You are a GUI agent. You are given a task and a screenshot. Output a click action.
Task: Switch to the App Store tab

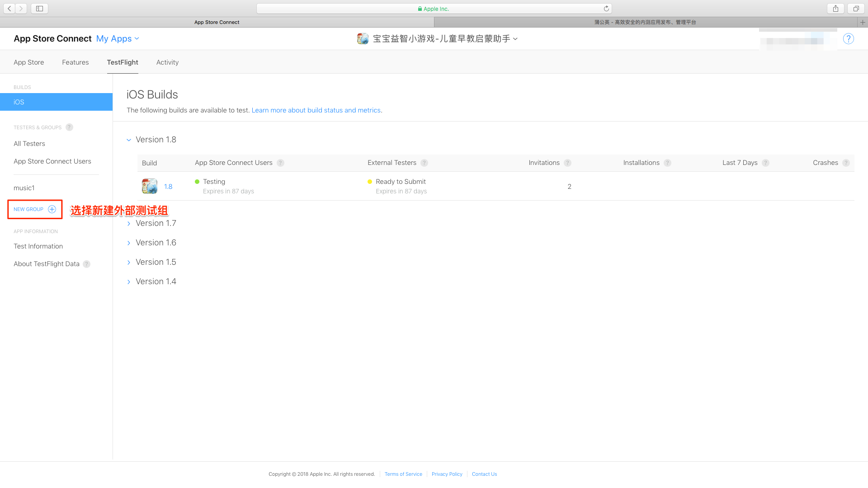(29, 62)
